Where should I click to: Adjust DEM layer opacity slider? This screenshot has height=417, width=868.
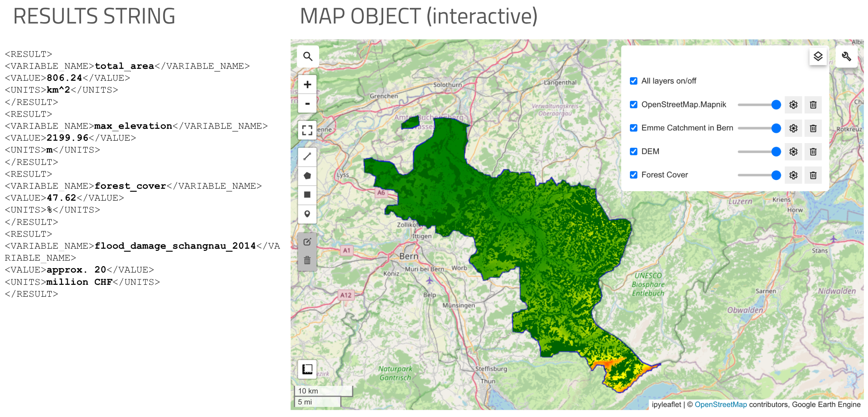pos(759,152)
